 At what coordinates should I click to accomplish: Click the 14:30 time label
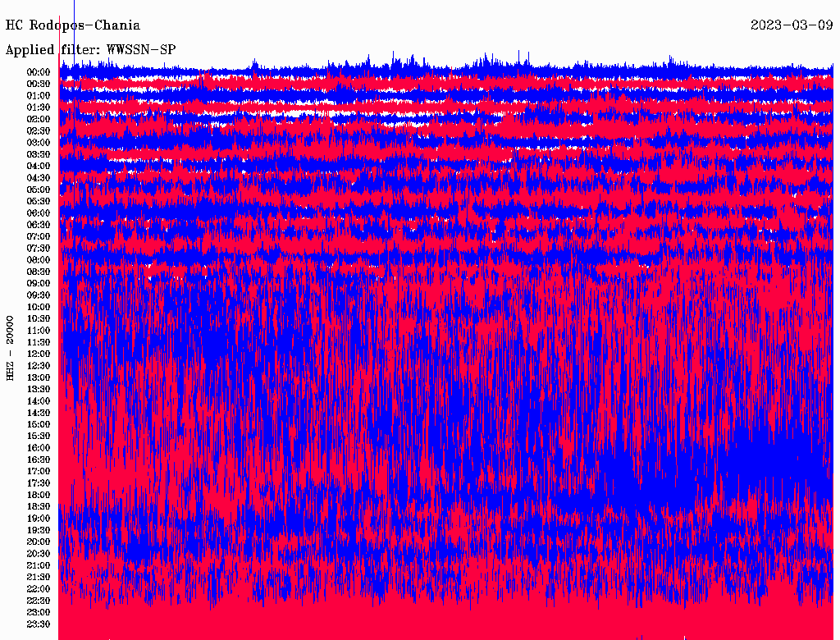click(39, 413)
